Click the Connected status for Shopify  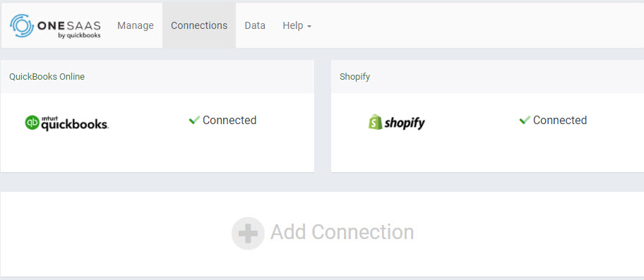point(560,120)
